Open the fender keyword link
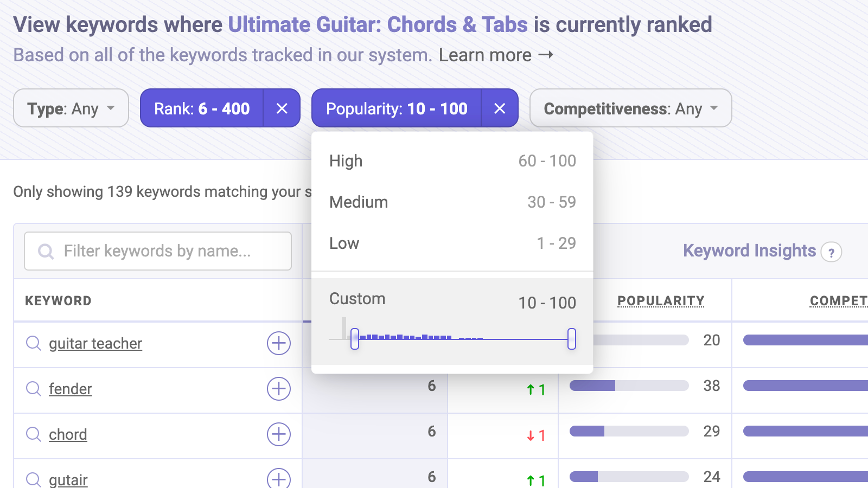Screen dimensions: 868x488 pos(71,389)
